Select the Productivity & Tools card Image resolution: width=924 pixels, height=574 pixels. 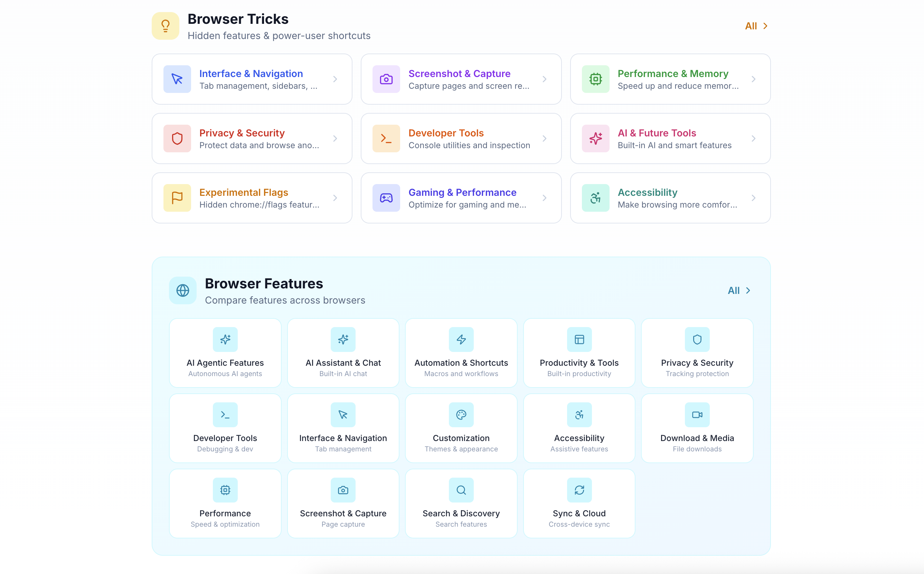coord(579,353)
